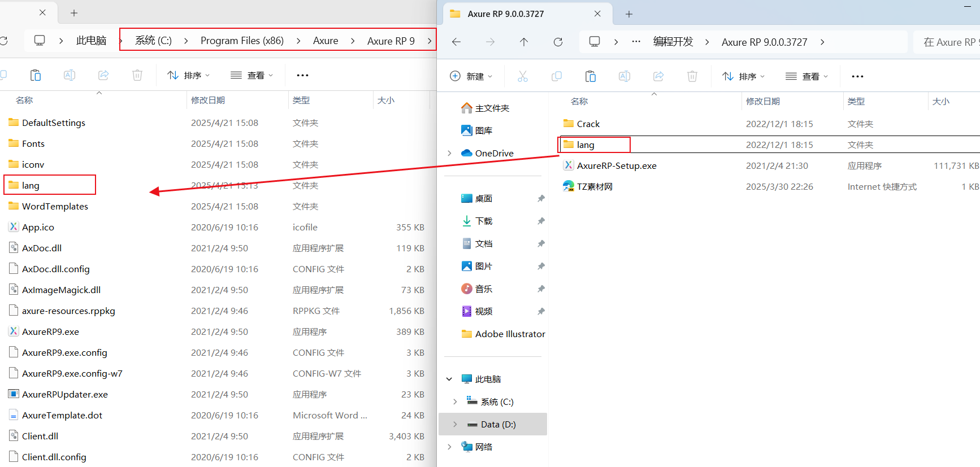Refresh the right window folder view
The image size is (980, 467).
coord(558,42)
